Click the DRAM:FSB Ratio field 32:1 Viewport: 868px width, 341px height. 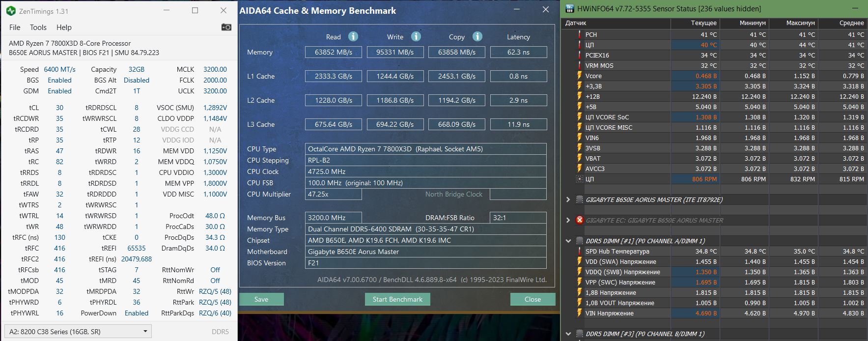[518, 218]
